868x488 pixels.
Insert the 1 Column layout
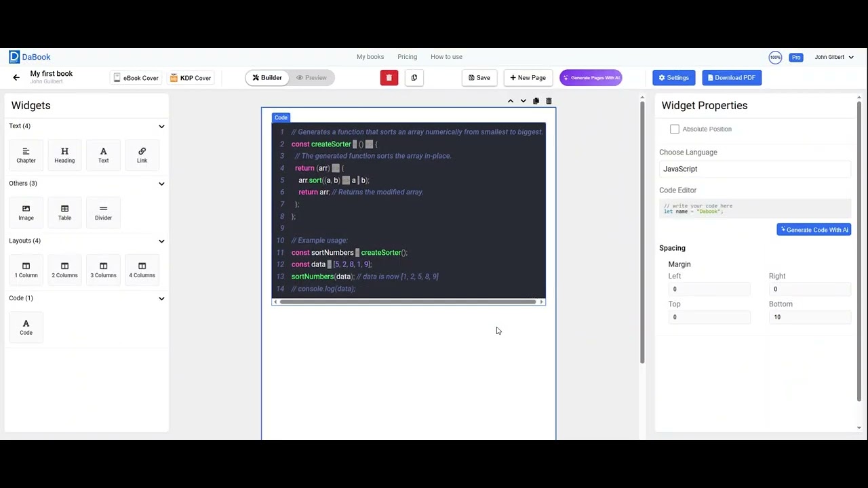[x=26, y=270]
